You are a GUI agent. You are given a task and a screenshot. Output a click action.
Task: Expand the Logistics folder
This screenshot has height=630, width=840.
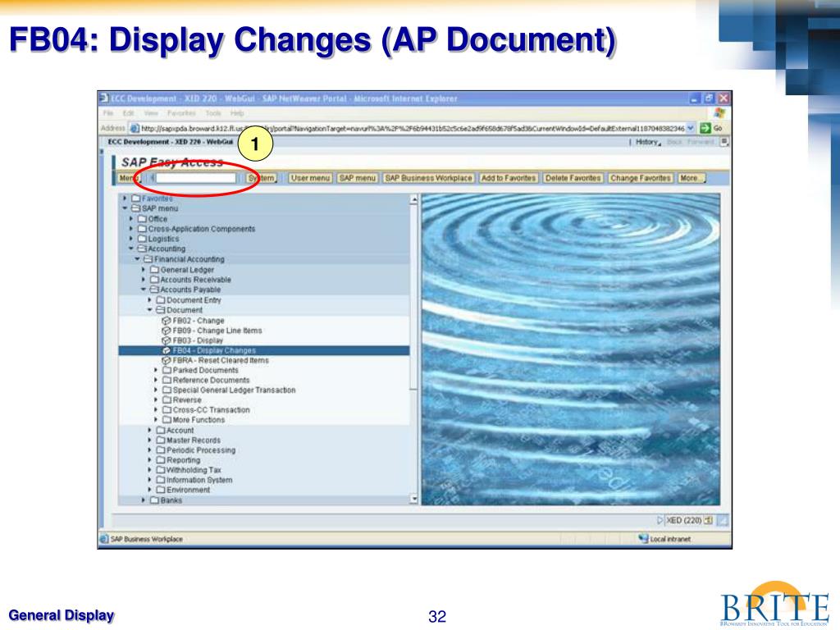(x=131, y=239)
